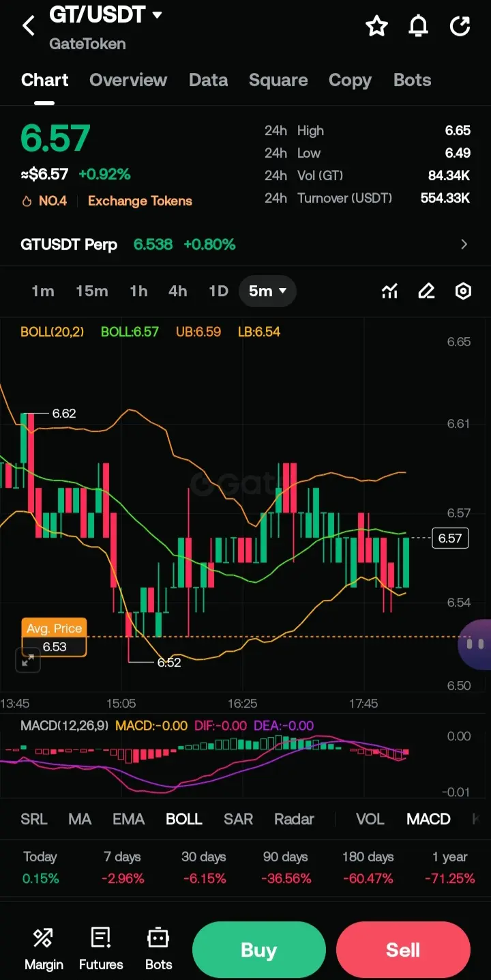Tap the share icon in header
The width and height of the screenshot is (491, 980).
click(460, 27)
